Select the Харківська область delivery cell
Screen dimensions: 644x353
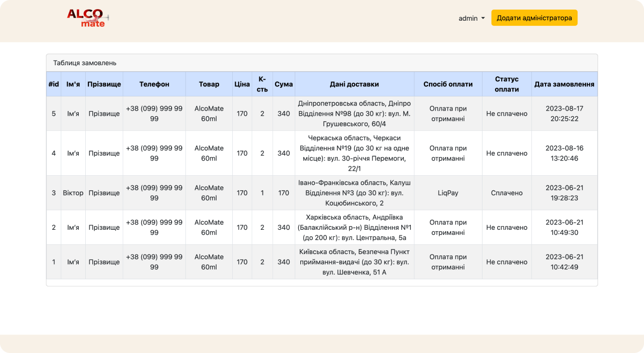pyautogui.click(x=354, y=227)
